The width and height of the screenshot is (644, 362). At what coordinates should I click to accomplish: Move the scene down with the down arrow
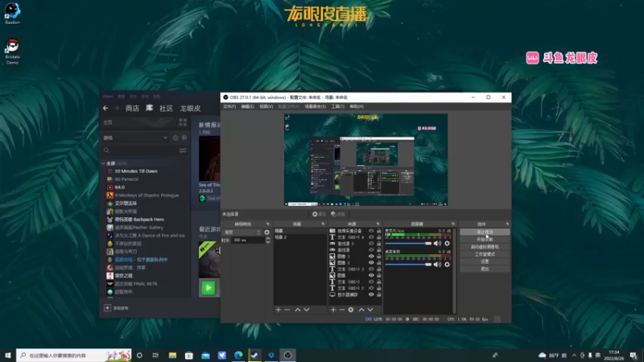pyautogui.click(x=307, y=310)
